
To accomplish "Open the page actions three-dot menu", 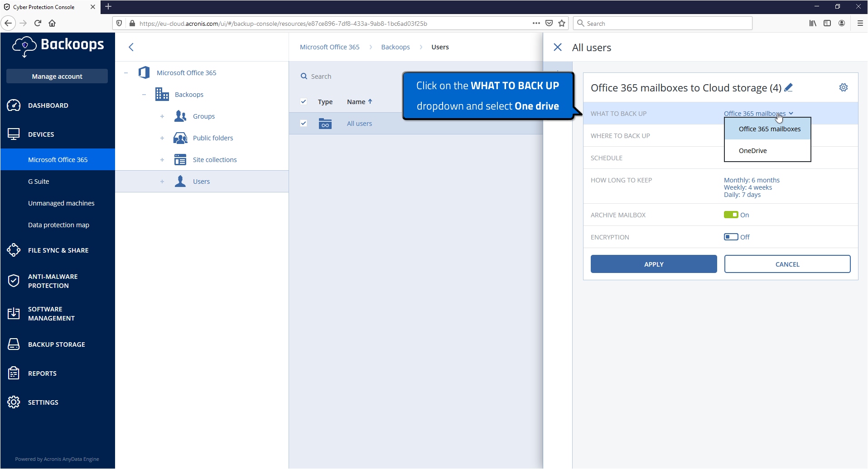I will (x=536, y=23).
